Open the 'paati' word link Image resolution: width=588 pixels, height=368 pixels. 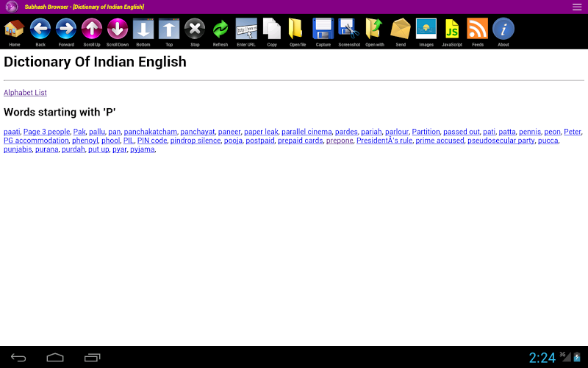12,132
